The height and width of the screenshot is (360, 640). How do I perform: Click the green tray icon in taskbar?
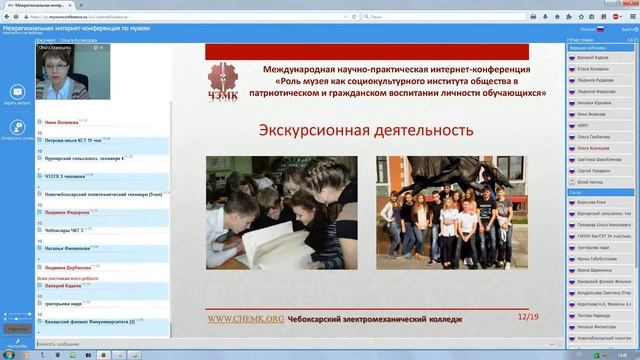[x=596, y=356]
